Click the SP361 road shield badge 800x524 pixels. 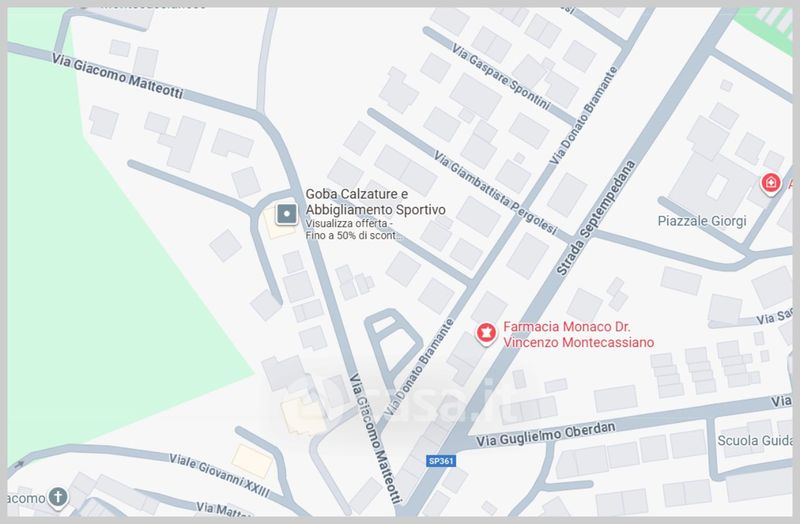pyautogui.click(x=441, y=461)
